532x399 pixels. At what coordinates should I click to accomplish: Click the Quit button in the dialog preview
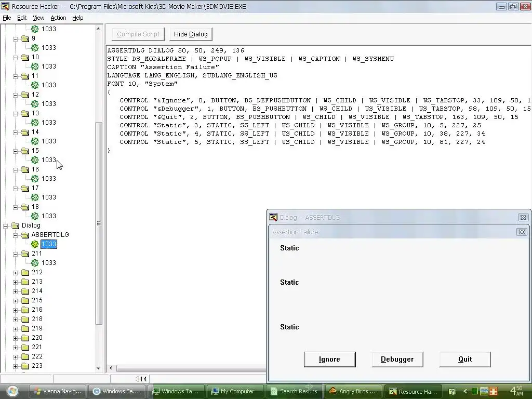pyautogui.click(x=465, y=360)
